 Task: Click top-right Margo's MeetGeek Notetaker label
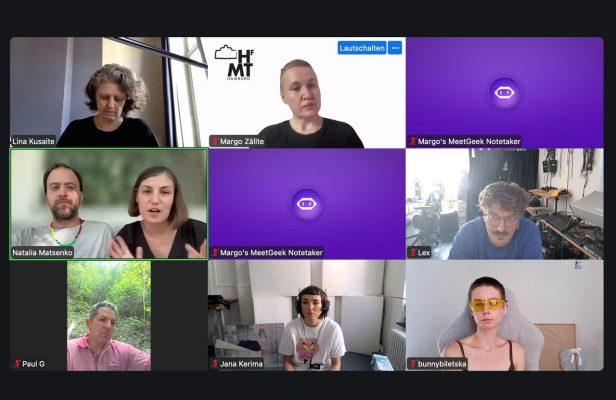[469, 141]
